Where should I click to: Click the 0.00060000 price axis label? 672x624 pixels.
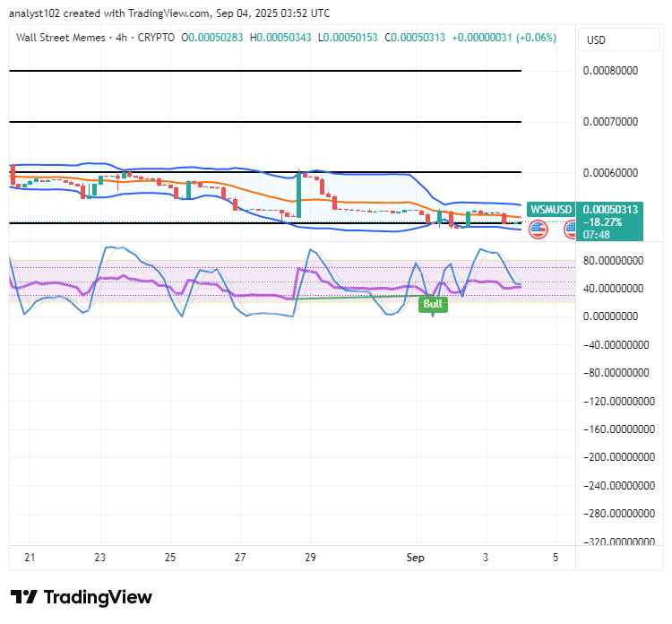tap(610, 172)
